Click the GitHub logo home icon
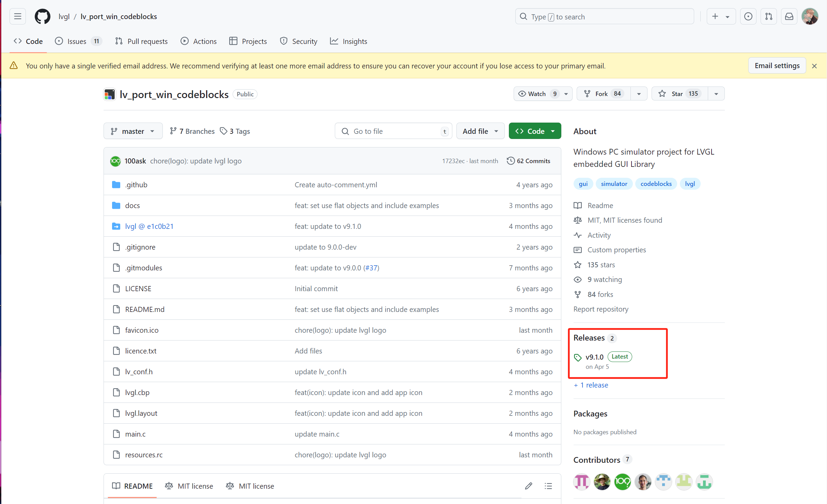Image resolution: width=827 pixels, height=504 pixels. pos(42,16)
